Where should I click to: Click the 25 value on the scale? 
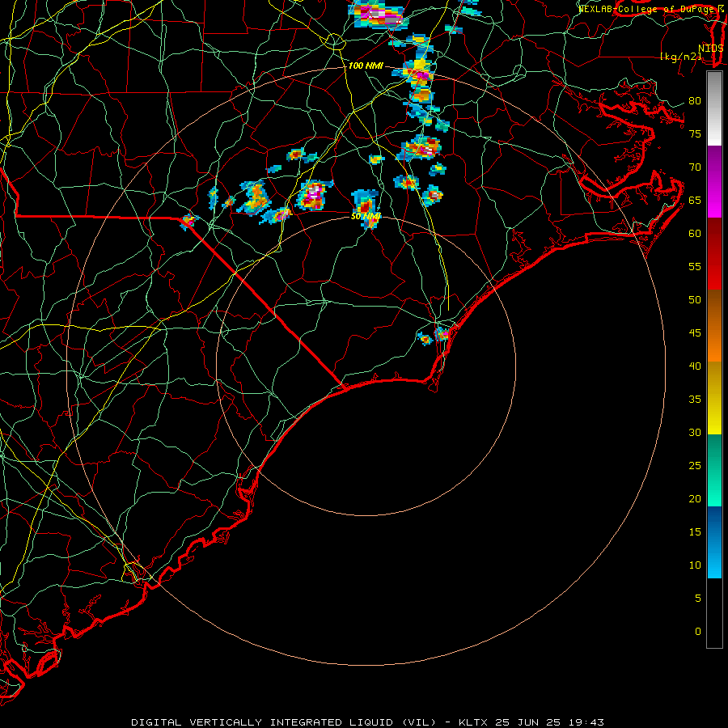coord(695,466)
